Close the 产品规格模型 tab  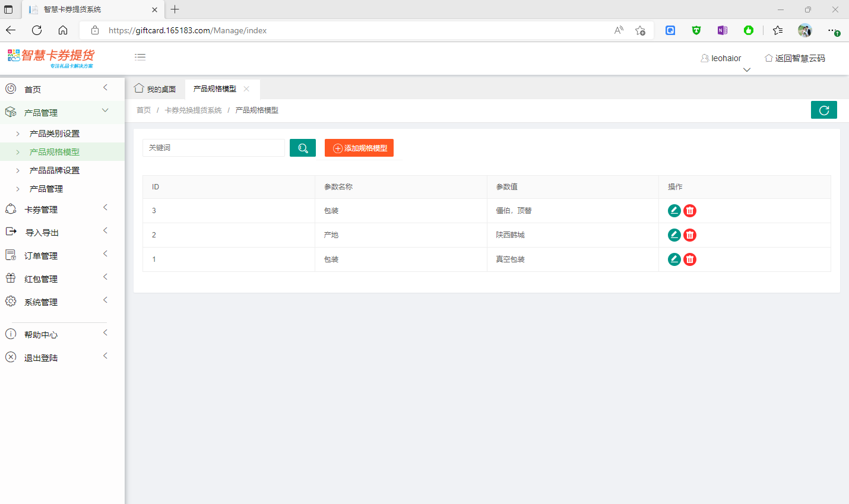point(246,89)
